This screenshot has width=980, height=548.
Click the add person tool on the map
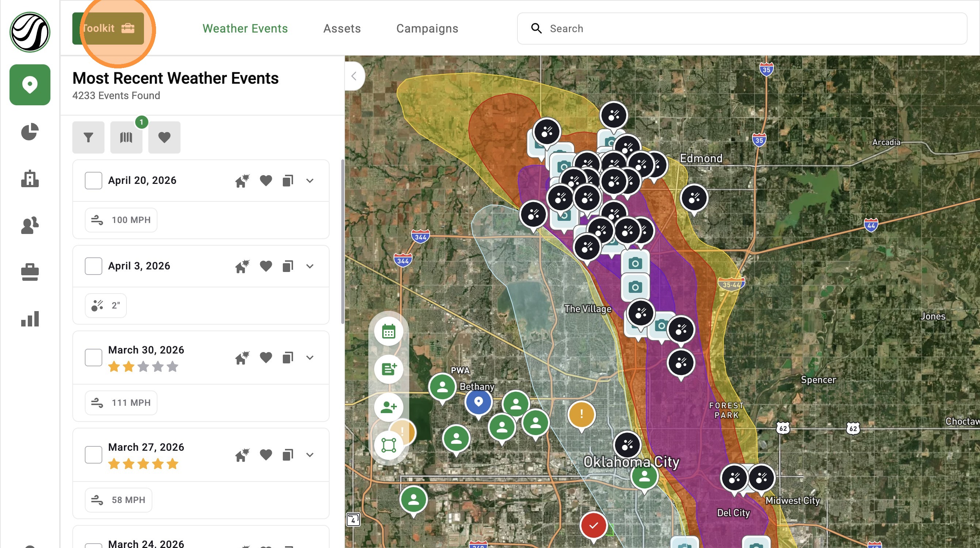(x=388, y=407)
